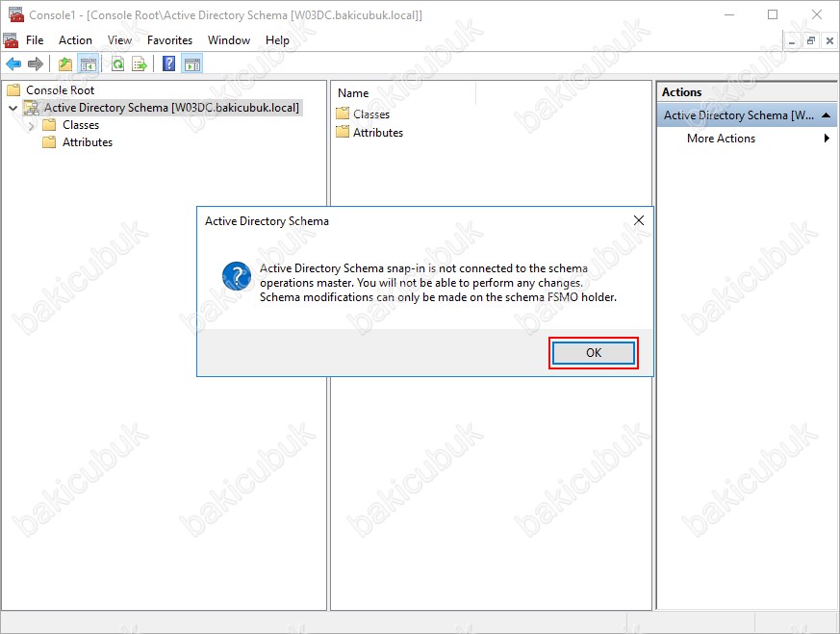The width and height of the screenshot is (840, 634).
Task: Close the Active Directory Schema dialog
Action: pyautogui.click(x=639, y=220)
